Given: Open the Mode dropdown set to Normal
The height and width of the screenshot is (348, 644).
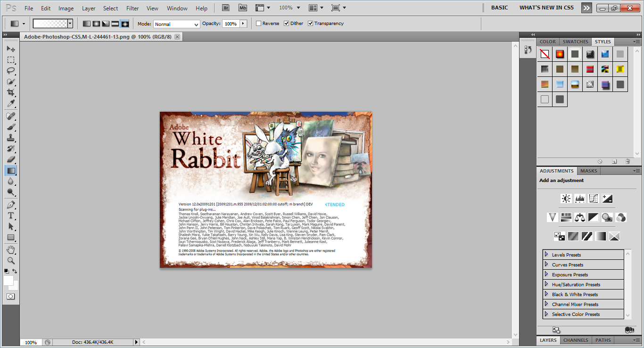Looking at the screenshot, I should 177,24.
